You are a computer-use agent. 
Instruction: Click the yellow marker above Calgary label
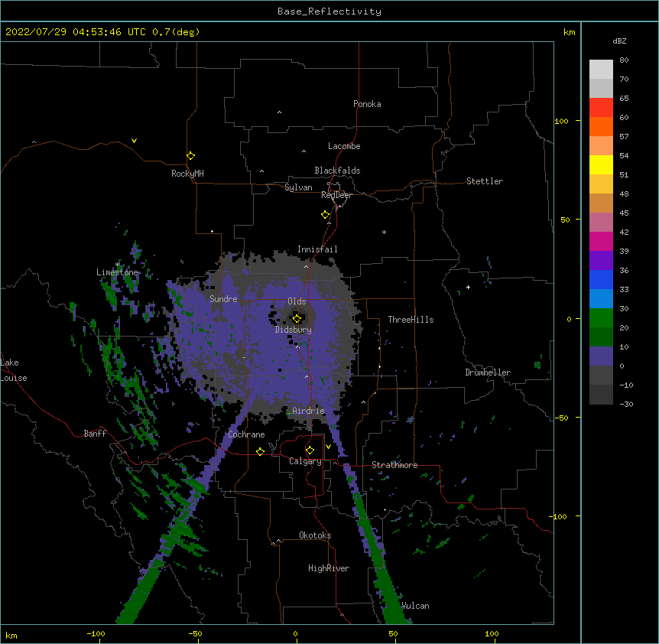[310, 450]
